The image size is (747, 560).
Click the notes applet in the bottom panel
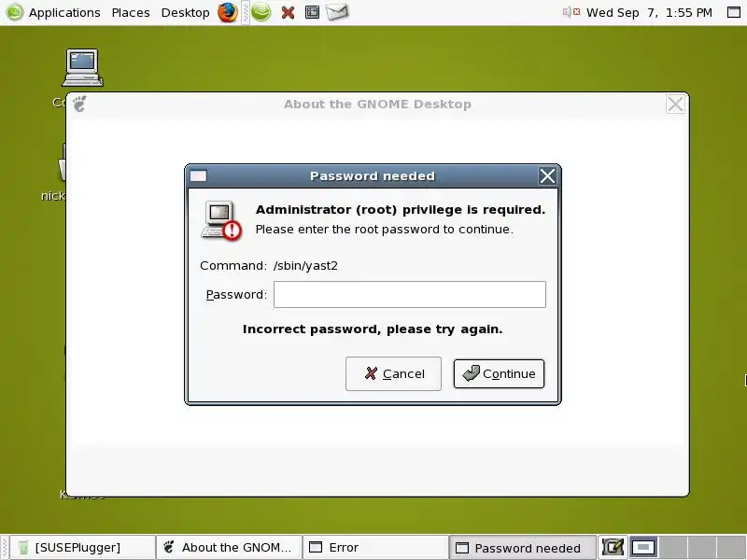coord(613,547)
